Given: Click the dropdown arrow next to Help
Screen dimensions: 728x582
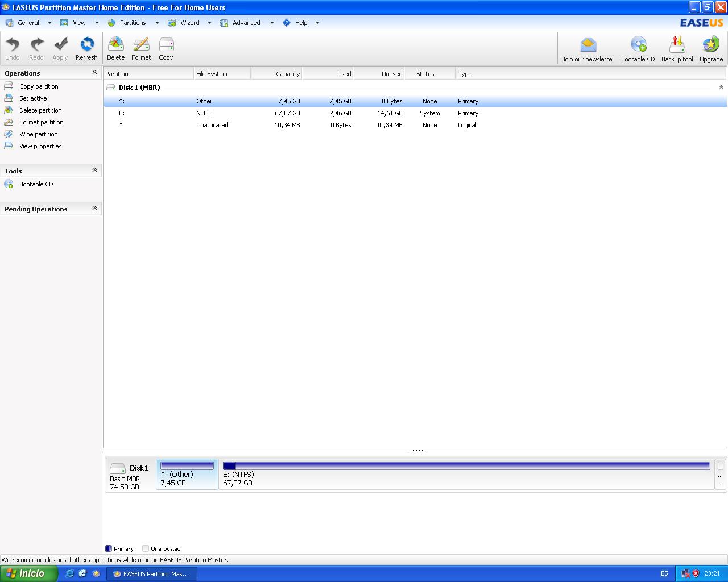Looking at the screenshot, I should coord(317,23).
